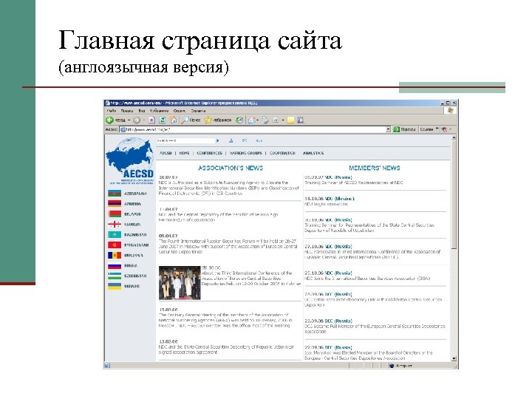Click the Ukraine flag icon
The image size is (532, 399).
(115, 286)
